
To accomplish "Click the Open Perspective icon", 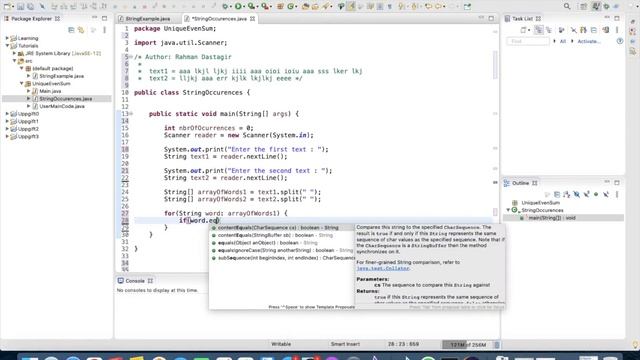I will pyautogui.click(x=584, y=6).
